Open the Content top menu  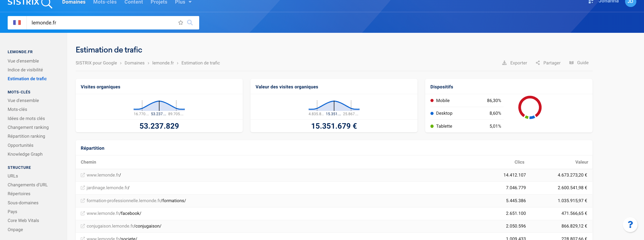click(x=134, y=2)
